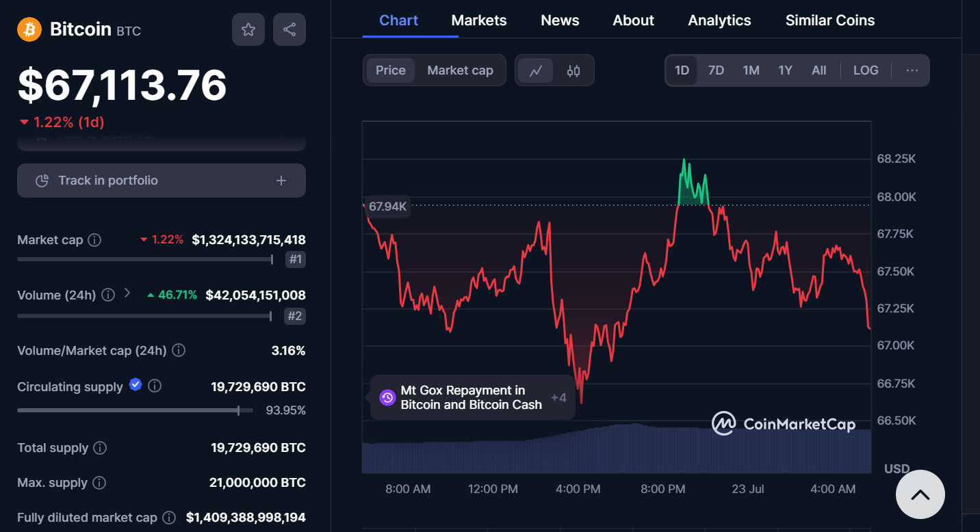Click the 67.94K price marker label

(387, 206)
